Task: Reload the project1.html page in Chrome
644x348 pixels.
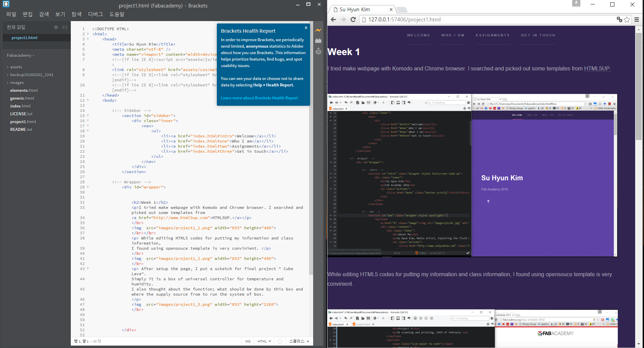Action: pyautogui.click(x=353, y=19)
